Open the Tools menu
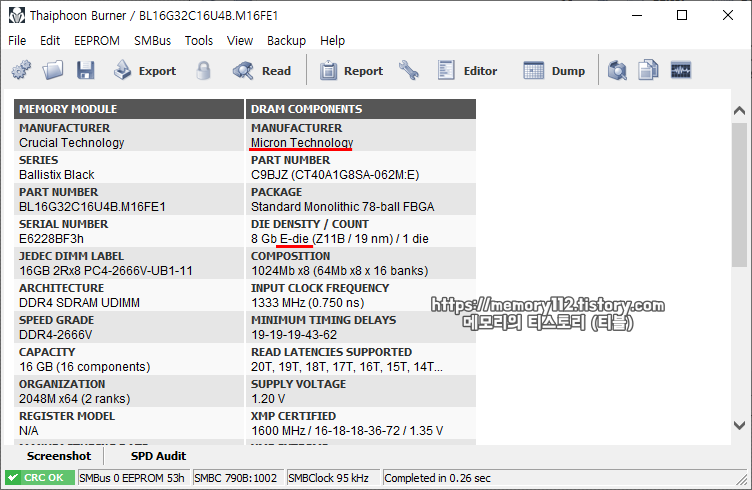This screenshot has width=752, height=490. click(199, 41)
